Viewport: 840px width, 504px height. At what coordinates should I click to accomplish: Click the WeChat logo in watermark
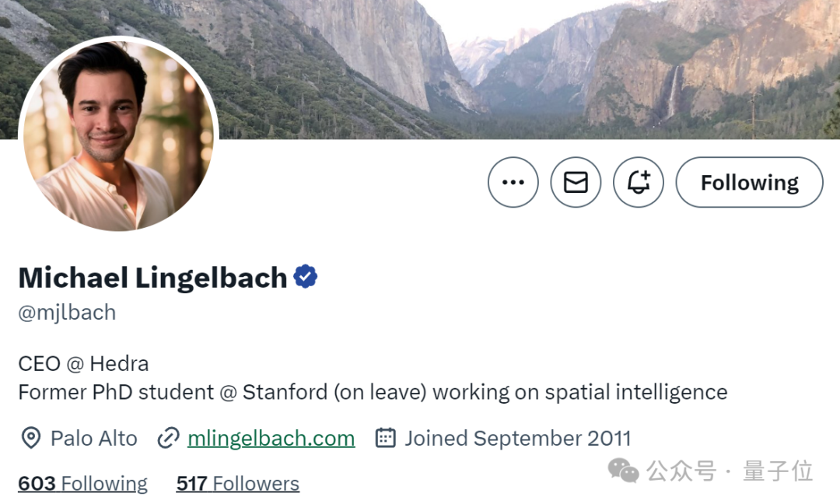(623, 470)
